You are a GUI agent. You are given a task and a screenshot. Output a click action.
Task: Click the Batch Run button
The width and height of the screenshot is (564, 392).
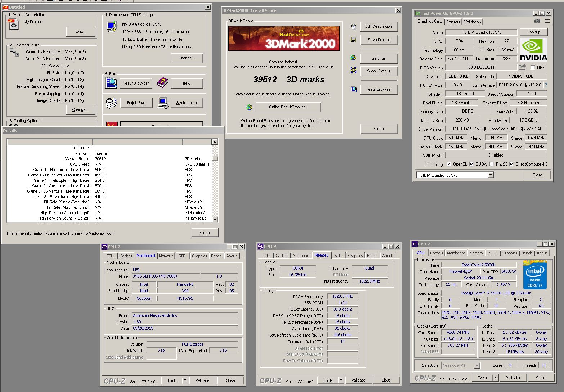pyautogui.click(x=136, y=103)
